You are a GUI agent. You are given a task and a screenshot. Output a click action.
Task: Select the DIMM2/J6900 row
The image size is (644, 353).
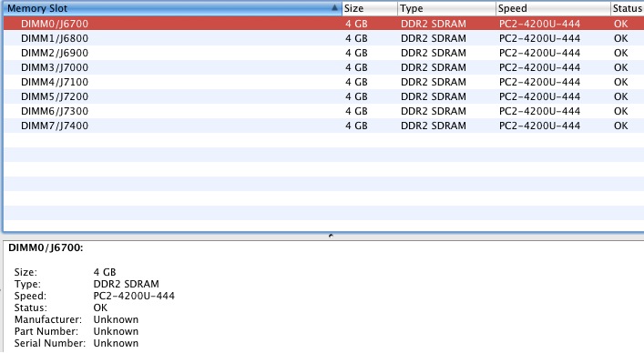(x=323, y=53)
